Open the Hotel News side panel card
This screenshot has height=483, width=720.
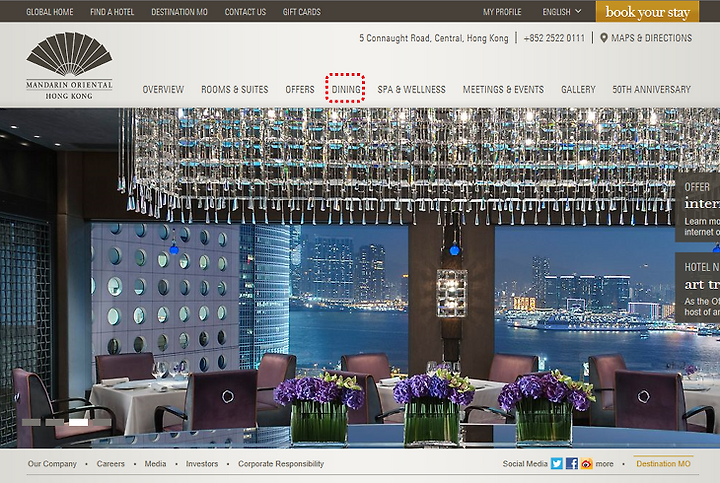click(x=698, y=287)
